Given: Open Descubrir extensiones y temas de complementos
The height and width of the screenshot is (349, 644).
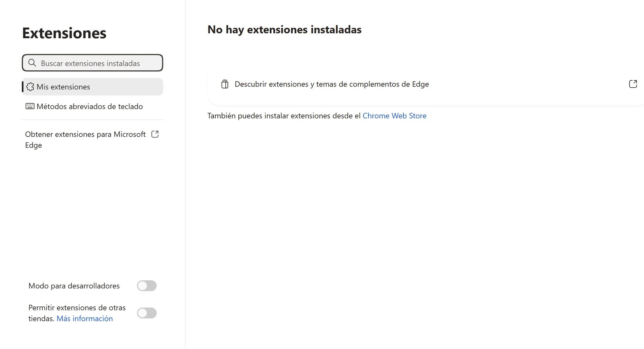Looking at the screenshot, I should (426, 84).
